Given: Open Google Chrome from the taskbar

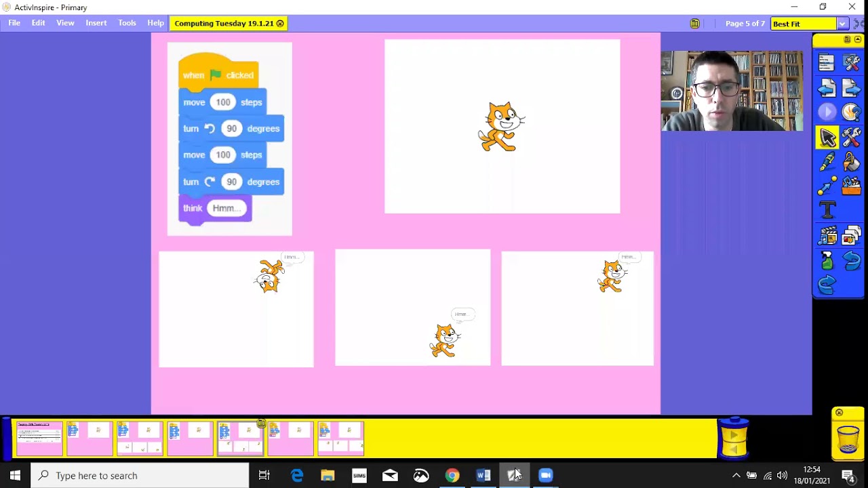Looking at the screenshot, I should point(452,476).
